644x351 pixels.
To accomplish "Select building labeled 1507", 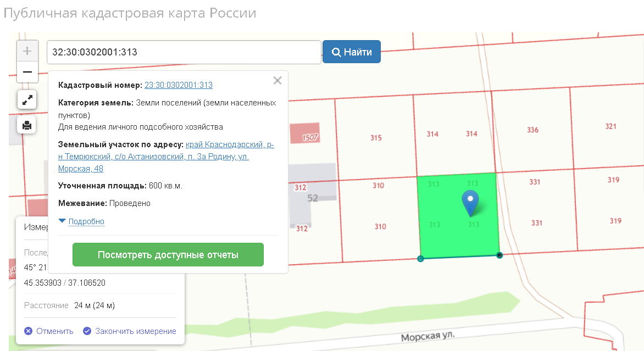I will 305,133.
